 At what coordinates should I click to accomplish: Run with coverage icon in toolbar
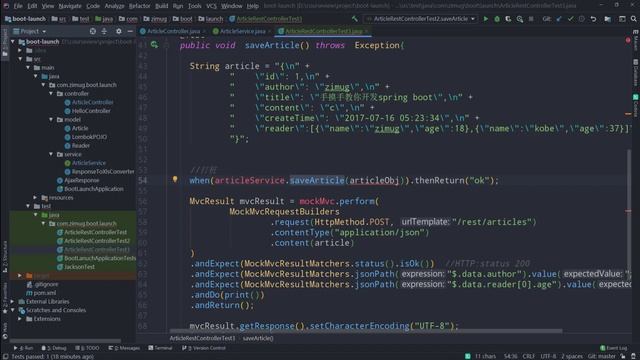pos(508,19)
